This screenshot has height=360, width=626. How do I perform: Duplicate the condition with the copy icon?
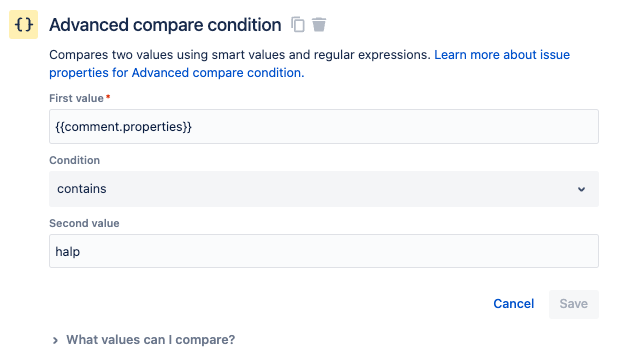[x=298, y=25]
